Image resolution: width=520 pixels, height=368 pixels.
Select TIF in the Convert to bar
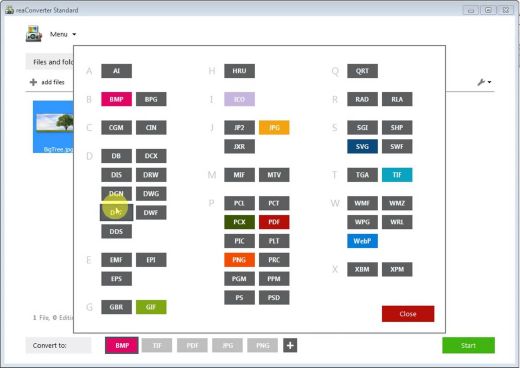(x=157, y=345)
